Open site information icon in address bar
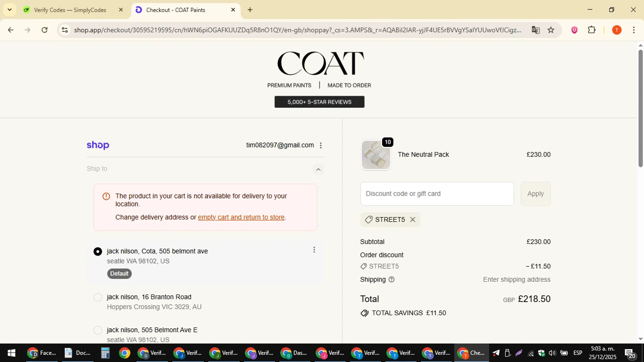 pos(64,30)
